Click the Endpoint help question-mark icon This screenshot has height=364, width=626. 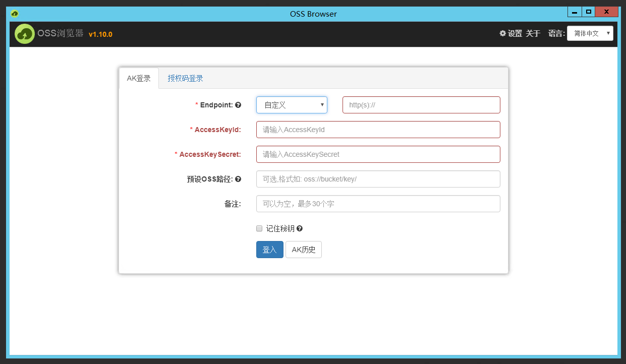(x=238, y=105)
